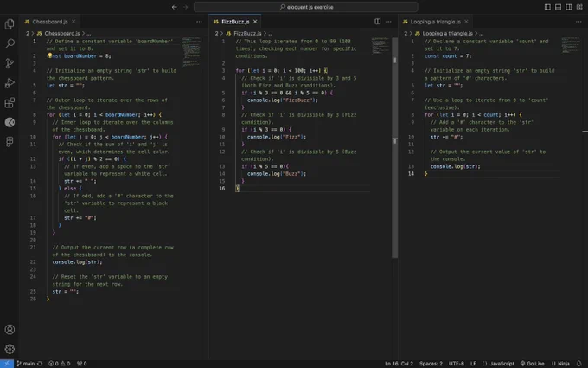Toggle the primary side bar layout button
Screen dimensions: 588x368
coord(547,7)
